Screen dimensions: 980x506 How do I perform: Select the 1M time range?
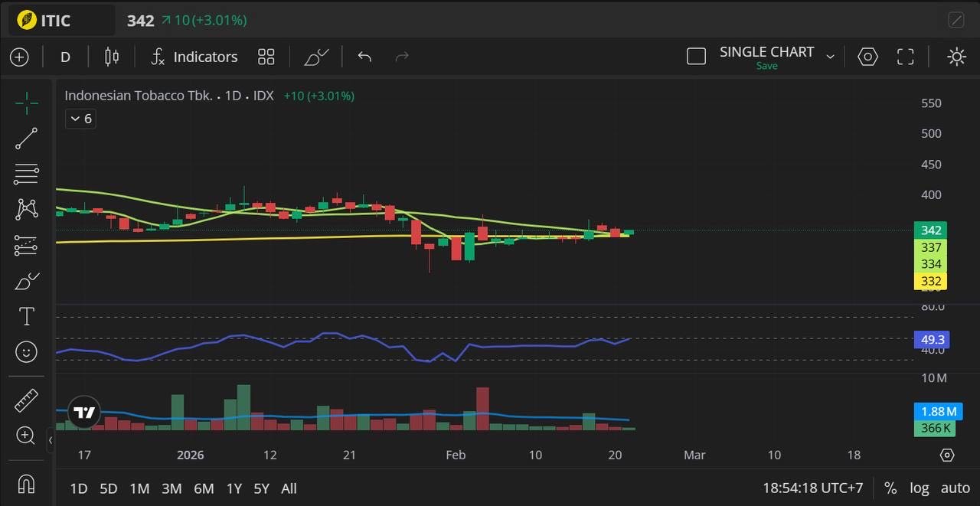pos(139,488)
